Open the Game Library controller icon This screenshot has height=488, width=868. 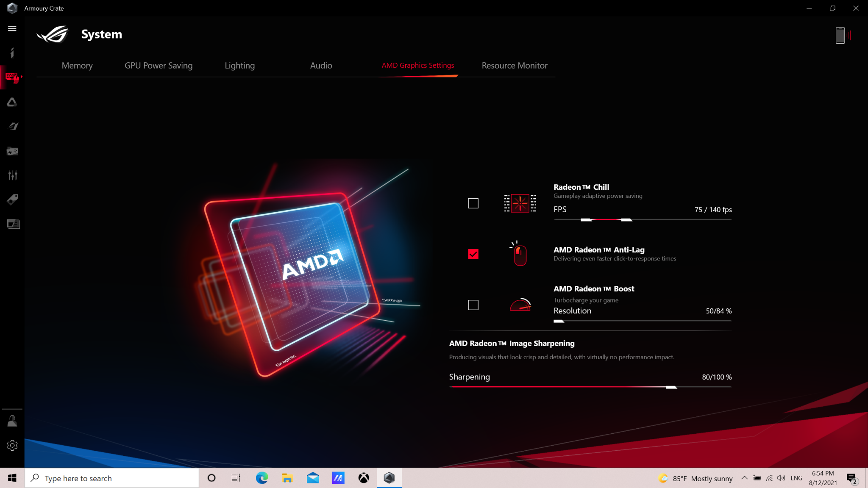click(12, 151)
